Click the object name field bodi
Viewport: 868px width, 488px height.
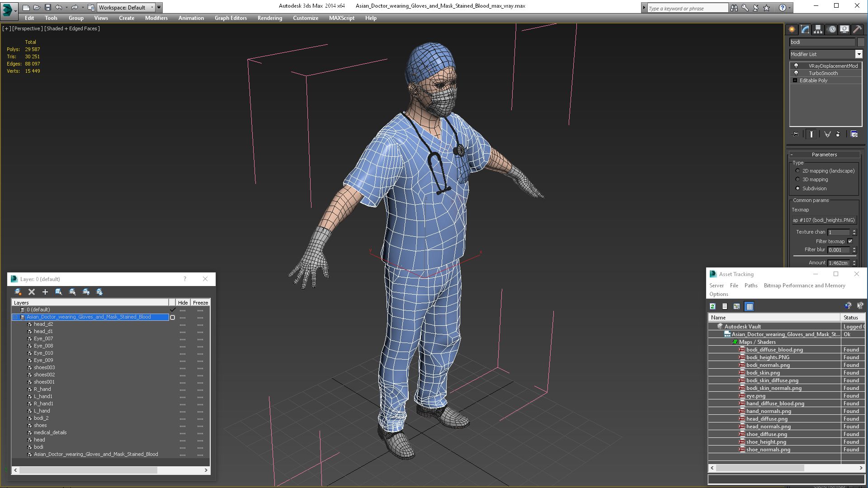[x=822, y=42]
